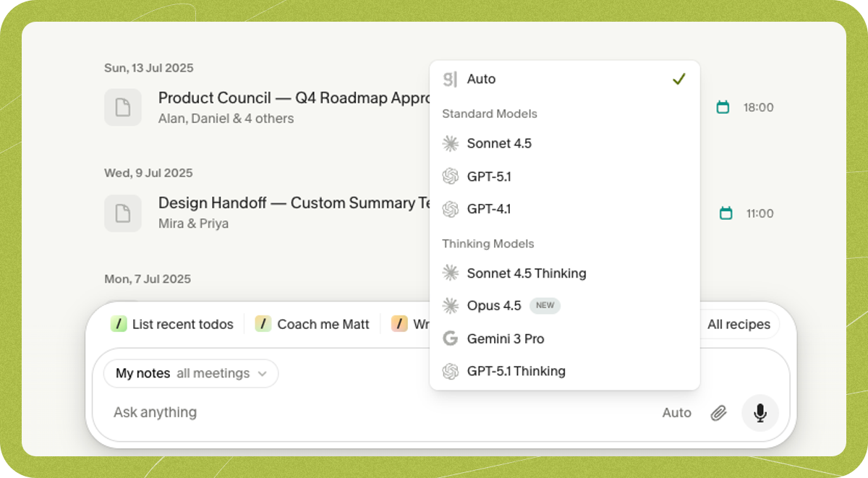Choose Sonnet 4.5 standard model
The width and height of the screenshot is (868, 478).
click(565, 143)
